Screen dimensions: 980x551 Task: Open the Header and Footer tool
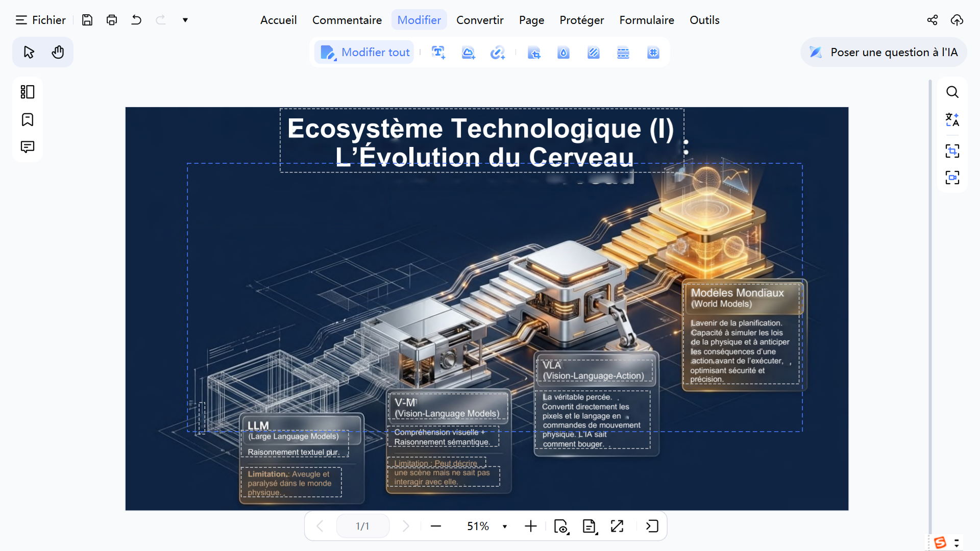coord(623,52)
